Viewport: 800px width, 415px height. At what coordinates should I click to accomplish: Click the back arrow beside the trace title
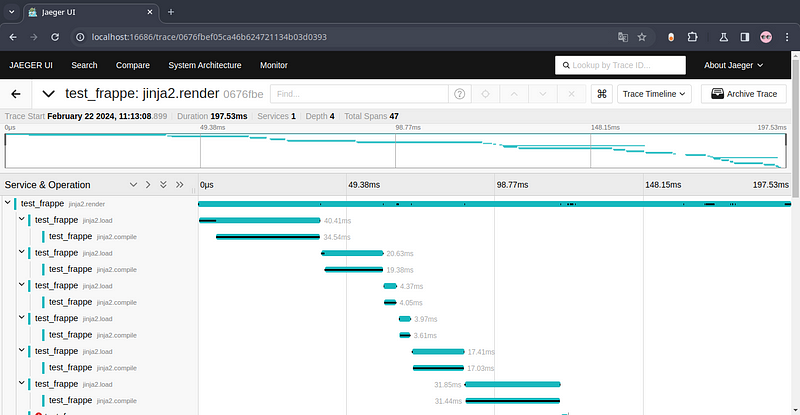click(x=16, y=94)
